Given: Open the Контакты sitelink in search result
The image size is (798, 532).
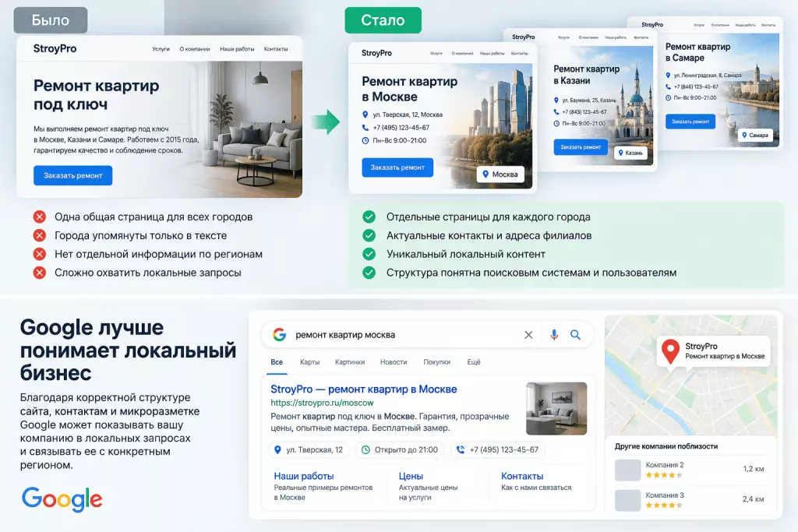Looking at the screenshot, I should (x=522, y=476).
